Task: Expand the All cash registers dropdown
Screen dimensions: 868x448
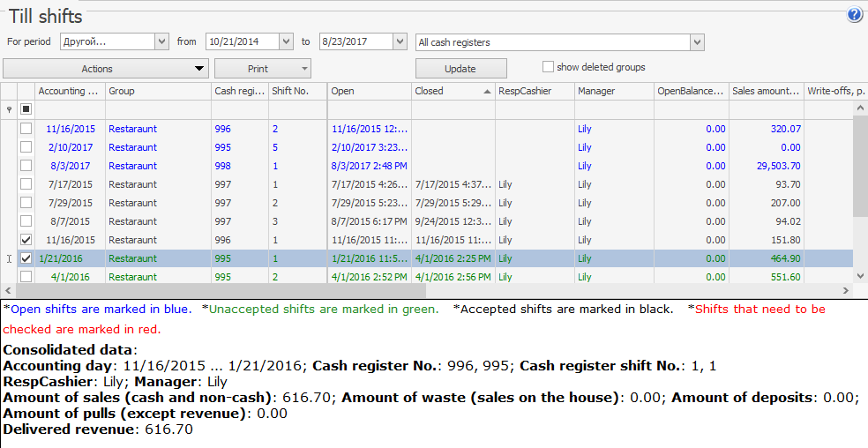Action: point(697,41)
